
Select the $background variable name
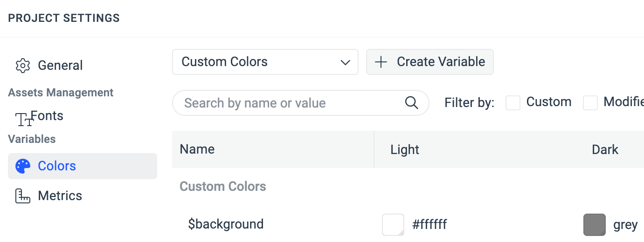click(226, 224)
